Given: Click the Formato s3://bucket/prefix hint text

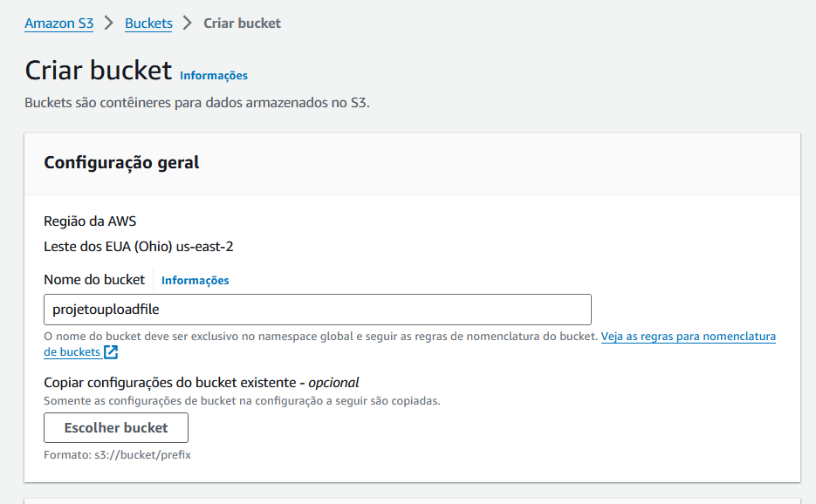Looking at the screenshot, I should (x=118, y=455).
